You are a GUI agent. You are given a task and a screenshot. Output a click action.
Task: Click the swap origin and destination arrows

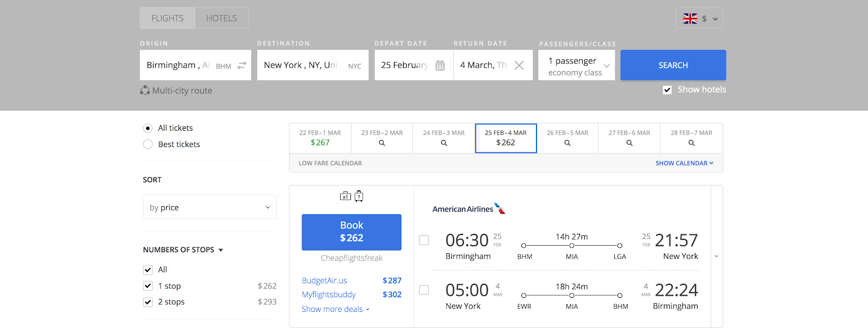pos(242,65)
